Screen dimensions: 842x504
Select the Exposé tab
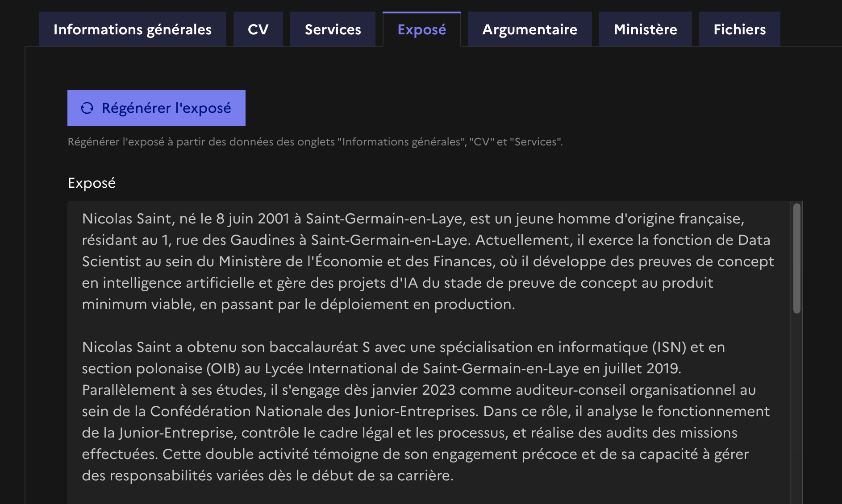pos(421,29)
